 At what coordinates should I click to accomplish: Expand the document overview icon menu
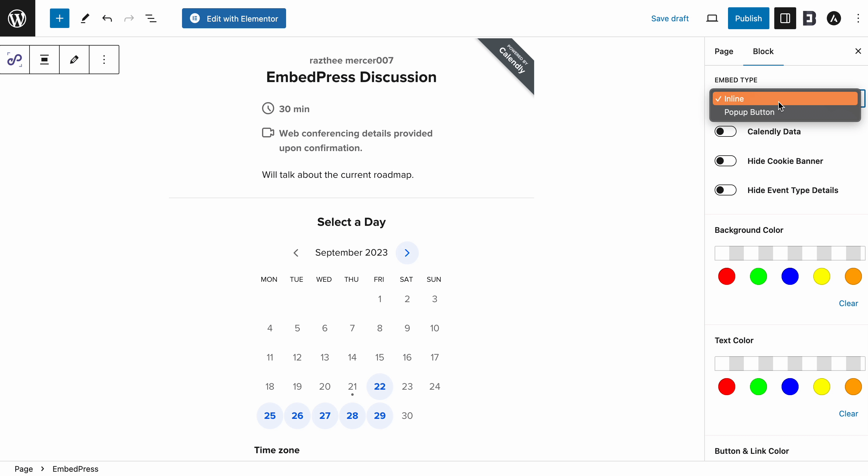click(x=152, y=18)
